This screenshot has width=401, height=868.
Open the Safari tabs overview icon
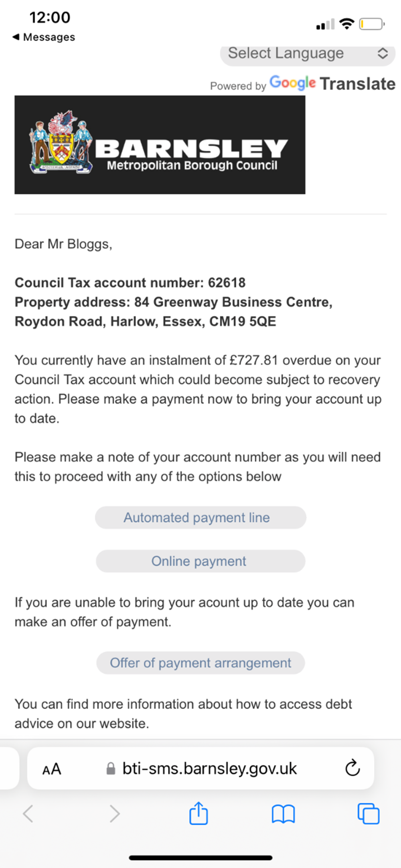(368, 813)
